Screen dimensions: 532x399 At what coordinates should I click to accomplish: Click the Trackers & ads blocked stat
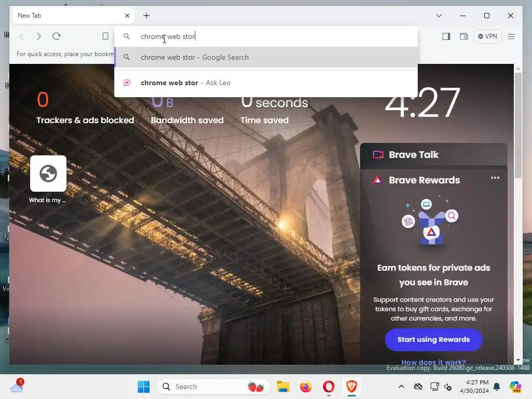pyautogui.click(x=85, y=109)
